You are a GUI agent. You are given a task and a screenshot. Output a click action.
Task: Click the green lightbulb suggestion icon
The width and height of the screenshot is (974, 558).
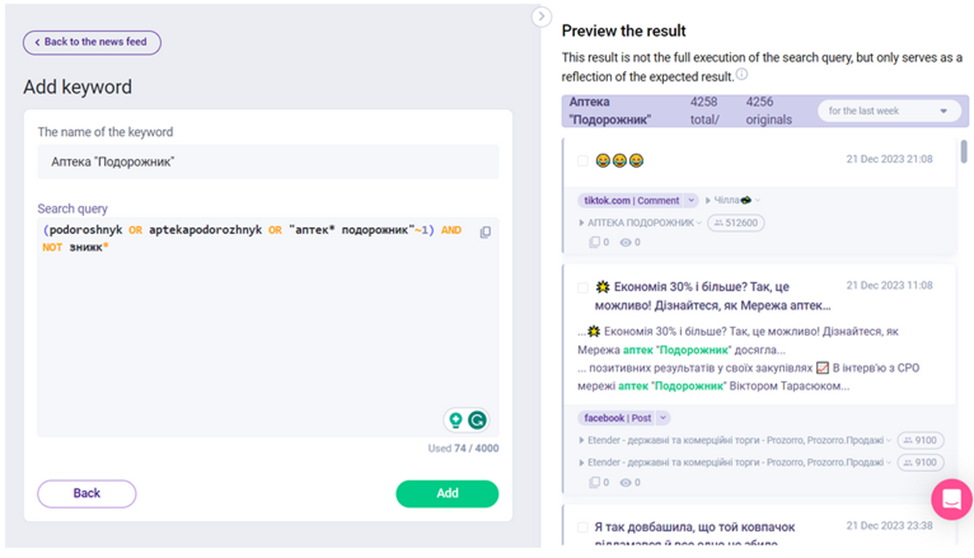coord(455,420)
